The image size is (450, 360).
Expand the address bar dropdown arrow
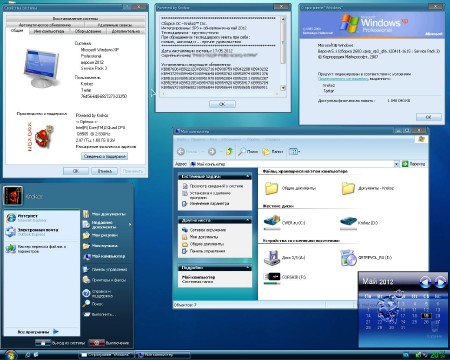click(396, 164)
